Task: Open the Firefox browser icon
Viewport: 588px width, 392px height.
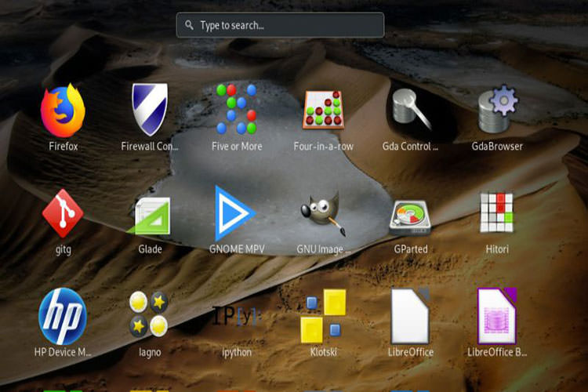Action: coord(64,111)
